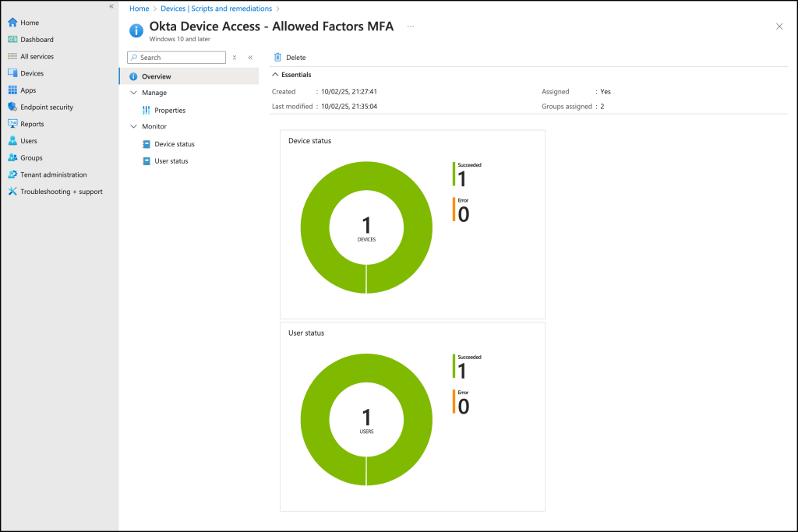This screenshot has width=798, height=532.
Task: Open the Apps grid icon
Action: click(x=12, y=90)
